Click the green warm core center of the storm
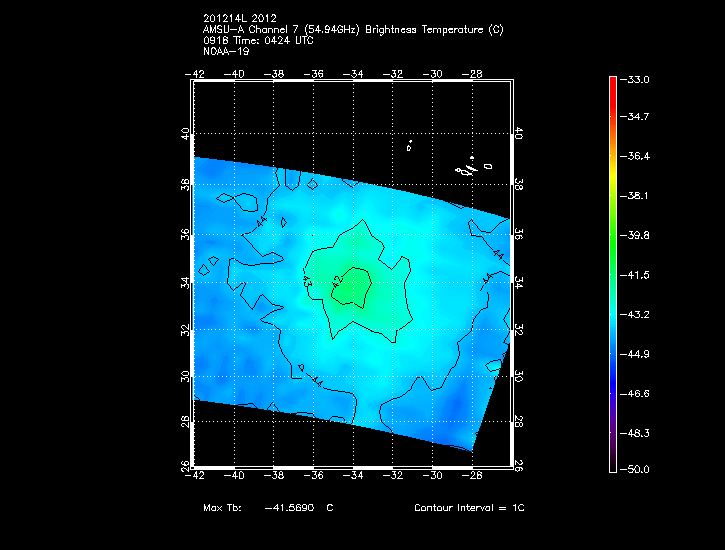The height and width of the screenshot is (550, 725). (x=352, y=290)
